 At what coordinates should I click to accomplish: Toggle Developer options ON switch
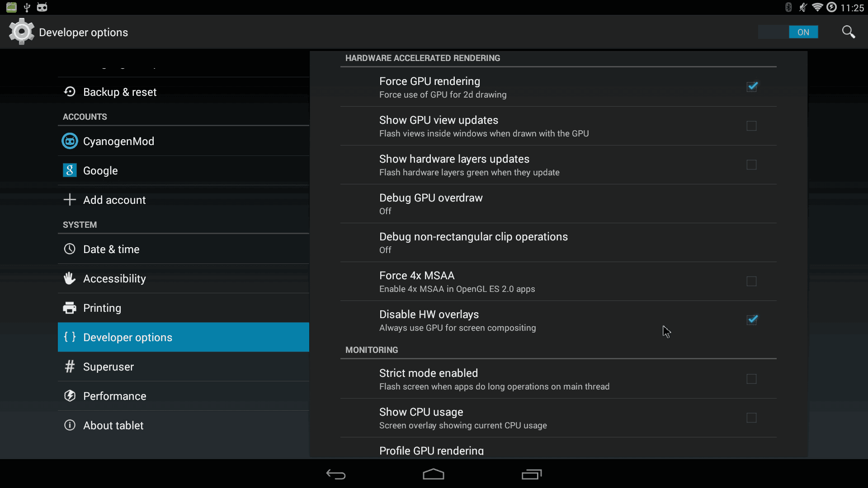point(802,32)
